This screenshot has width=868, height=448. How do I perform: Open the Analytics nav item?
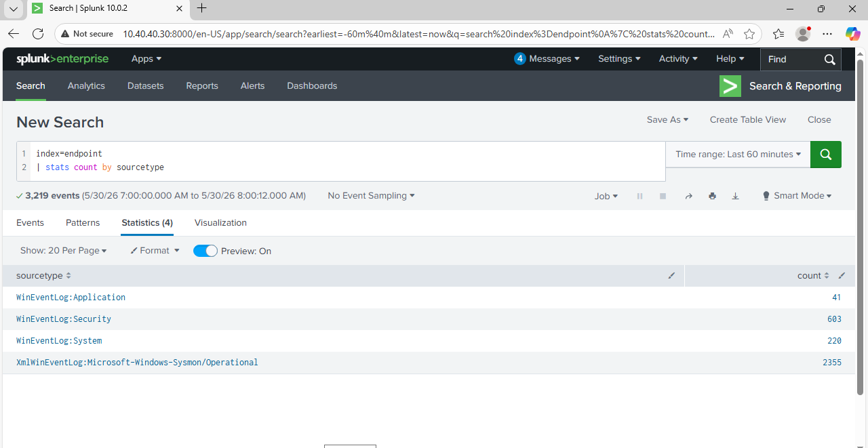click(86, 86)
